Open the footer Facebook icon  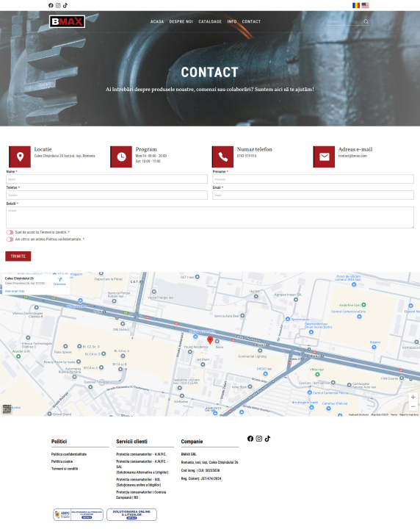point(250,439)
